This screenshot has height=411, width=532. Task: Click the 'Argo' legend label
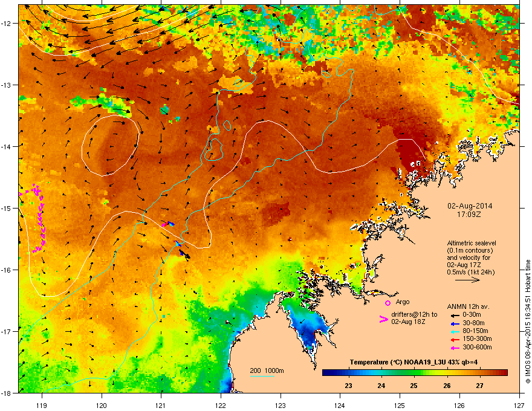coord(403,302)
